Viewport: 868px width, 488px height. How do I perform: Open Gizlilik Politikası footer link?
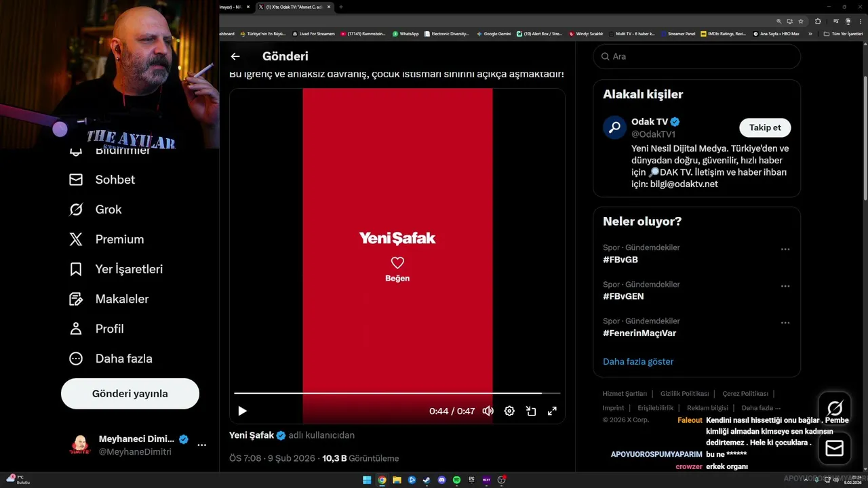coord(684,394)
